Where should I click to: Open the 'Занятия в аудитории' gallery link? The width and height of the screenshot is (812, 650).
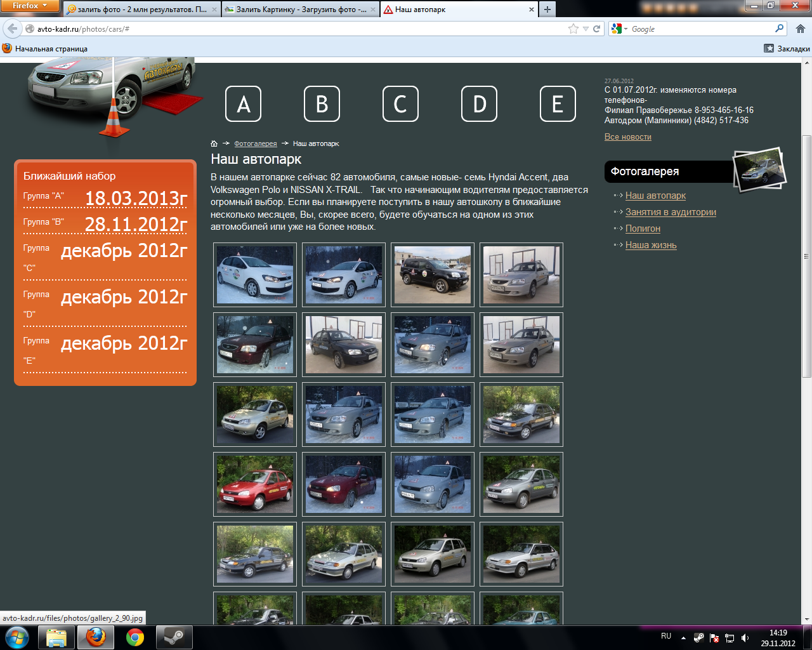(671, 212)
